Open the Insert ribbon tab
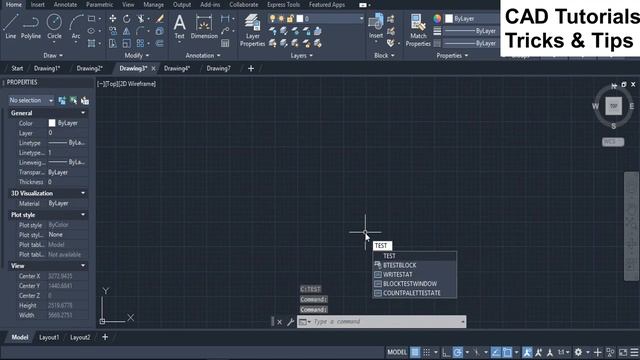This screenshot has width=640, height=360. (x=38, y=4)
